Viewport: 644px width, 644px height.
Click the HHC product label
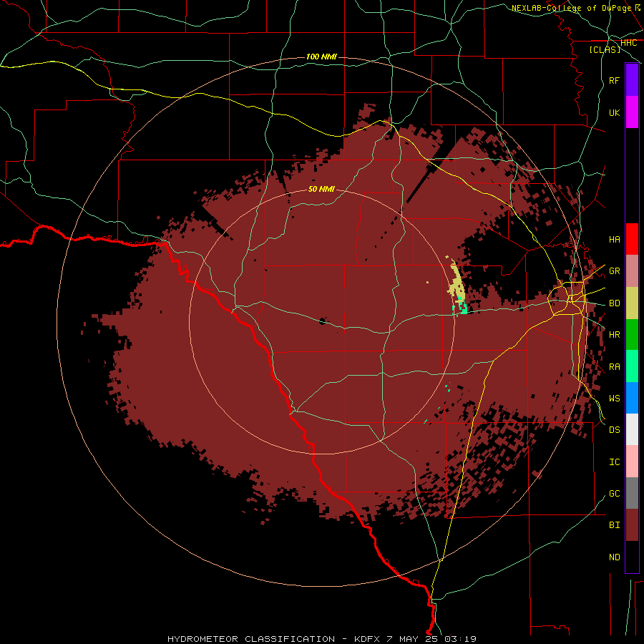click(628, 43)
